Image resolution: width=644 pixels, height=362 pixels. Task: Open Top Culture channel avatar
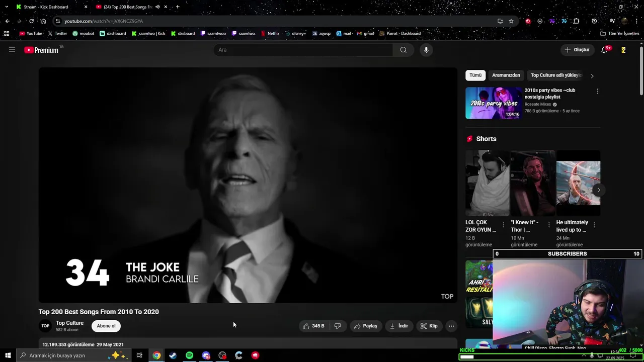pos(45,326)
